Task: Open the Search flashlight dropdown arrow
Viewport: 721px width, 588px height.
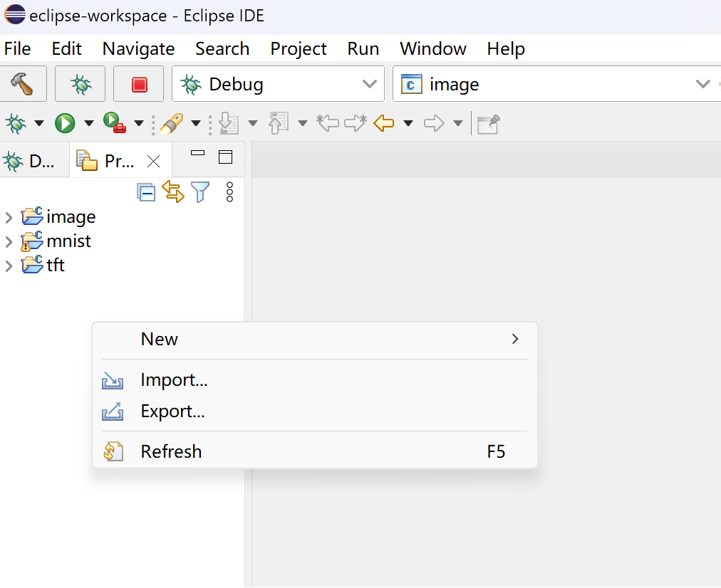Action: 196,123
